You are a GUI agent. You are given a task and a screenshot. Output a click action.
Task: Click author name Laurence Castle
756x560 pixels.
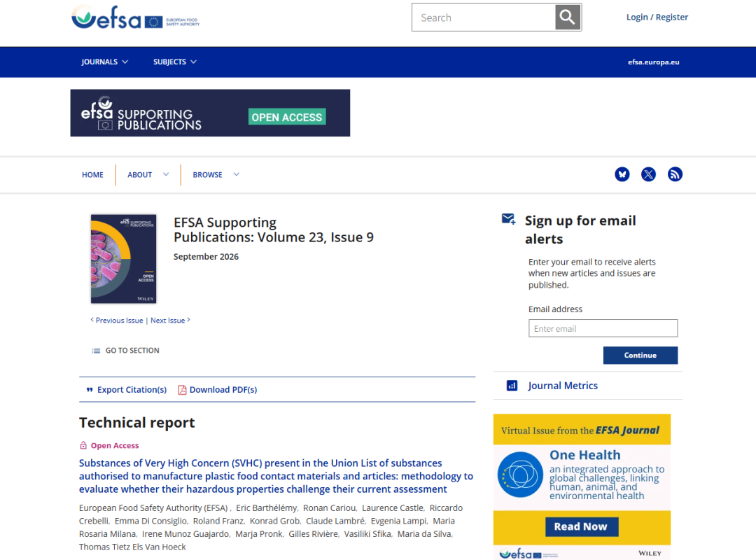pos(393,508)
